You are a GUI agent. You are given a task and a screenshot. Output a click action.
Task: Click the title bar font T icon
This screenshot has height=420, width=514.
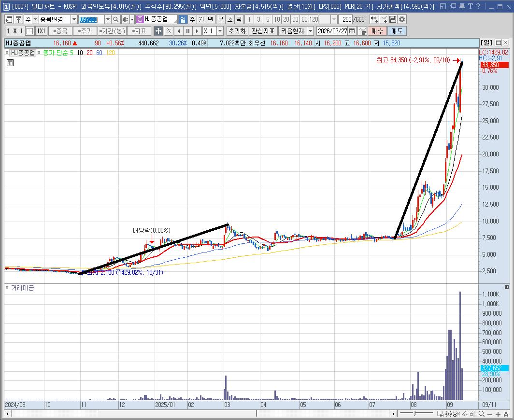[471, 6]
